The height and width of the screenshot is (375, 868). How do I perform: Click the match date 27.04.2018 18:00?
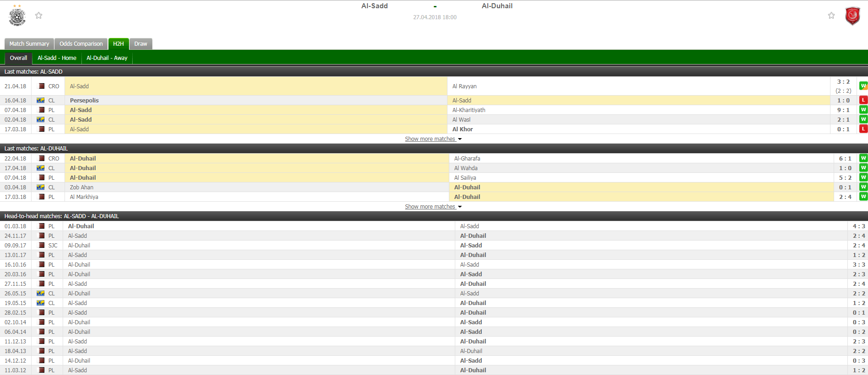[x=435, y=17]
